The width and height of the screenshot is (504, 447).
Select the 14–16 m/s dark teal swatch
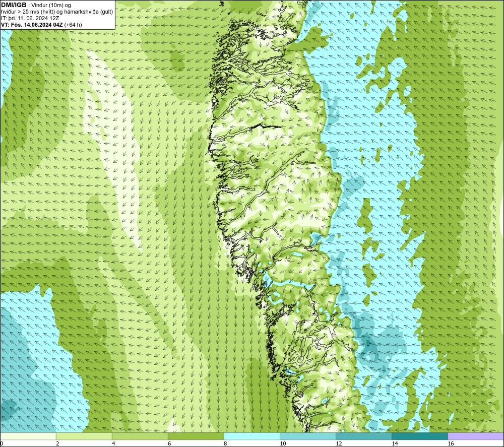tap(420, 436)
